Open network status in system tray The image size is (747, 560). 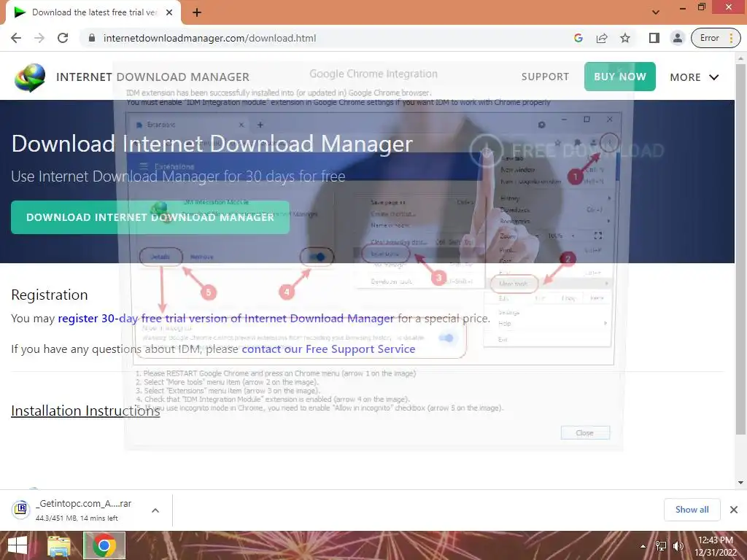click(661, 546)
